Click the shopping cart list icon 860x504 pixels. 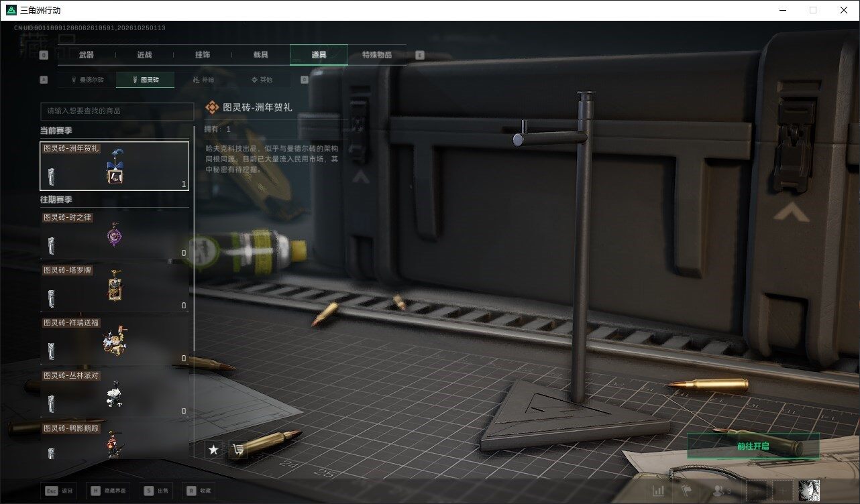pos(237,450)
